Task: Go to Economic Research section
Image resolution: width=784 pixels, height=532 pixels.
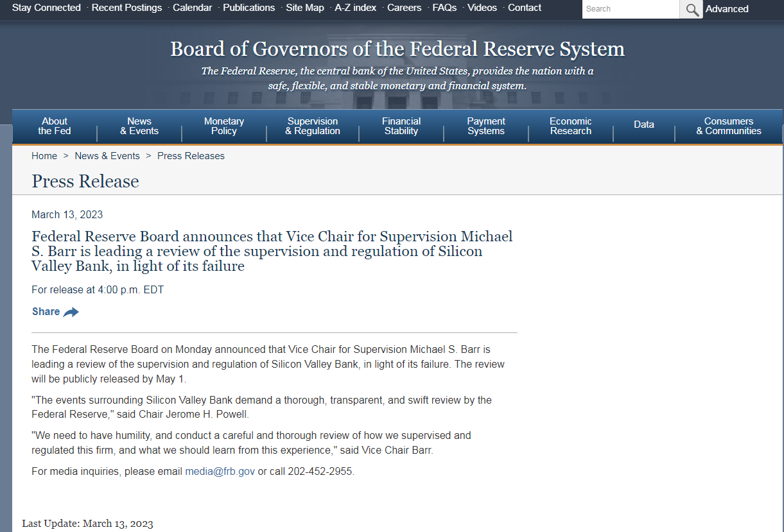Action: (571, 126)
